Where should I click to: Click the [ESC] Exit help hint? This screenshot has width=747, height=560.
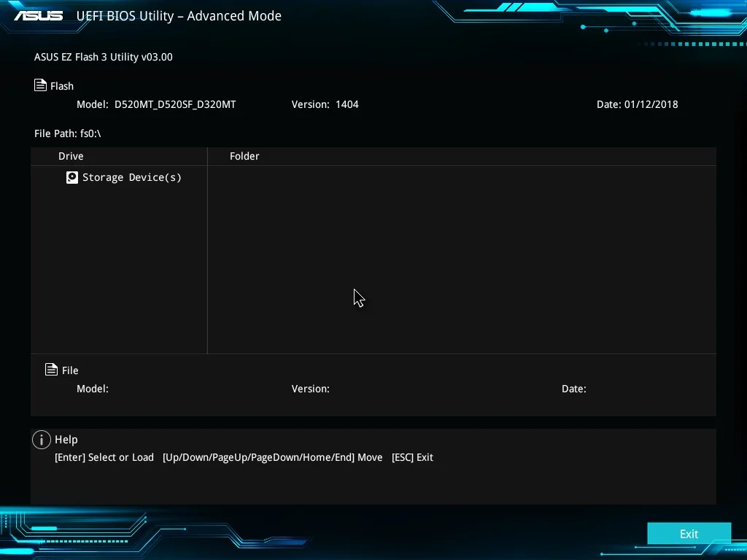tap(412, 457)
